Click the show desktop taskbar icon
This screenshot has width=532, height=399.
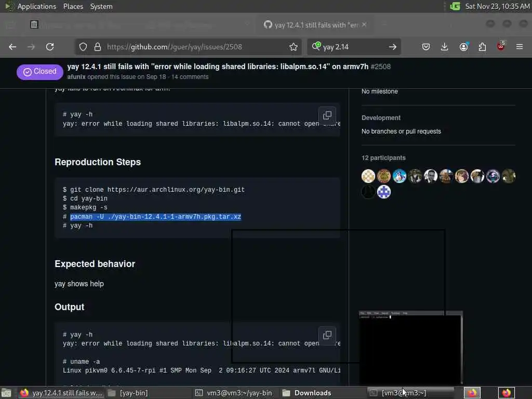pyautogui.click(x=6, y=393)
